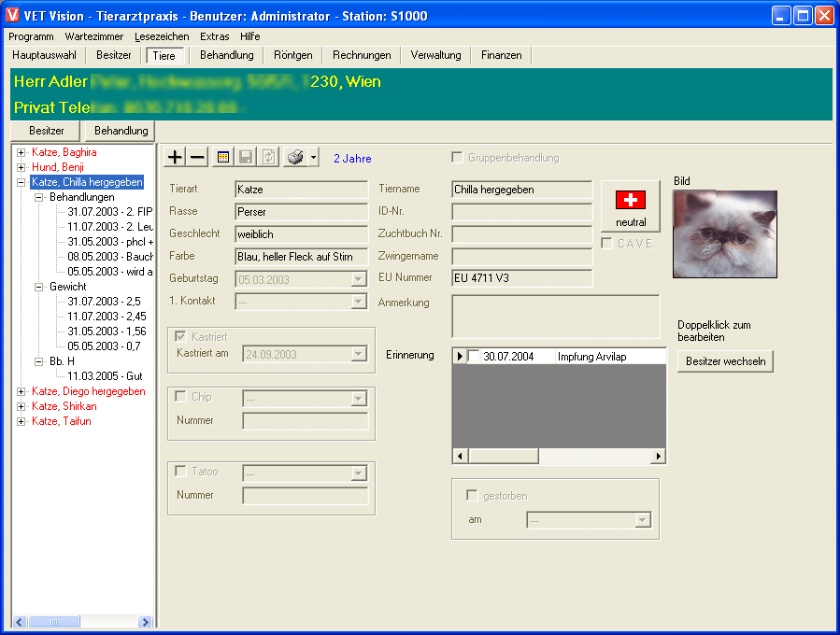Viewport: 840px width, 635px height.
Task: Enable the Chip checkbox
Action: (180, 396)
